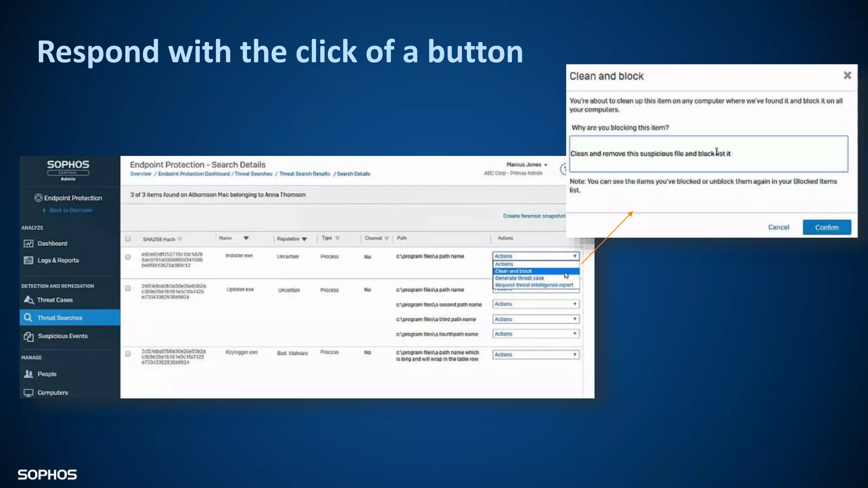Click the Threat Cases icon
The width and height of the screenshot is (868, 488).
[28, 300]
